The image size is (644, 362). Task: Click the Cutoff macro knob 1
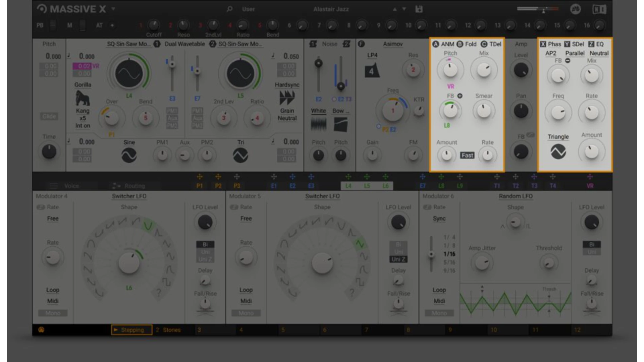(x=154, y=25)
